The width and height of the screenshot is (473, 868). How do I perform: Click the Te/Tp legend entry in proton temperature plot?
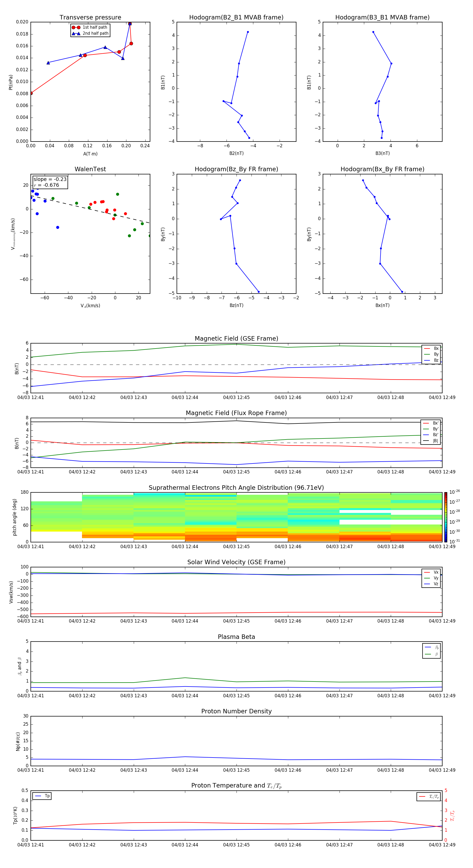429,796
